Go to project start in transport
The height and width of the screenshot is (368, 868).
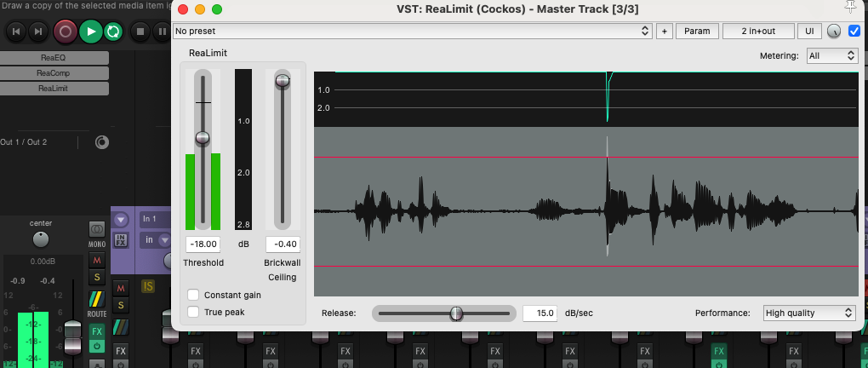16,32
